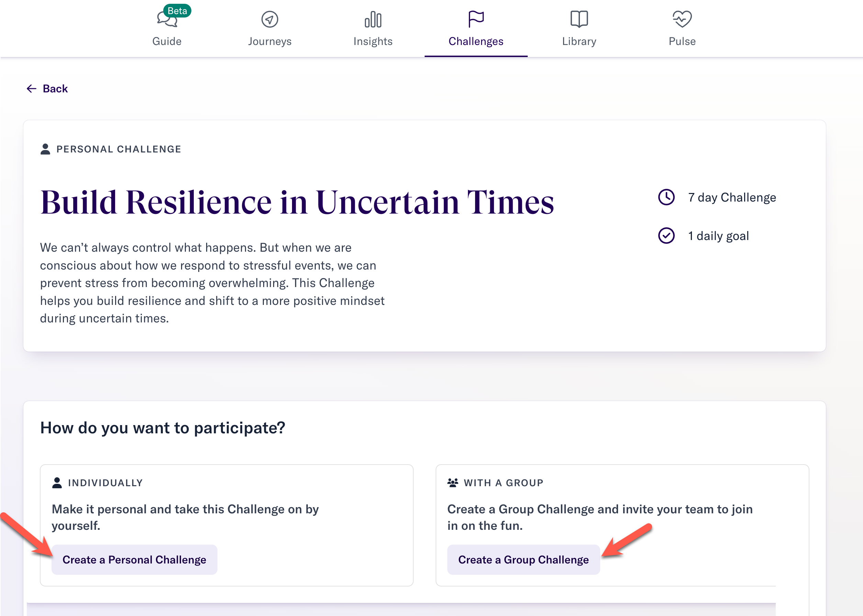
Task: Click Create a Personal Challenge button
Action: pos(134,559)
